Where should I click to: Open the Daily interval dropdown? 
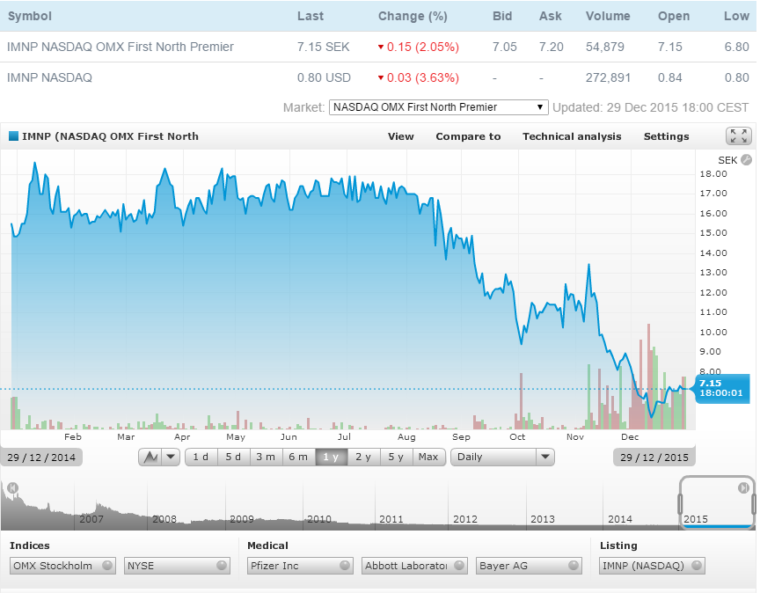pyautogui.click(x=502, y=457)
